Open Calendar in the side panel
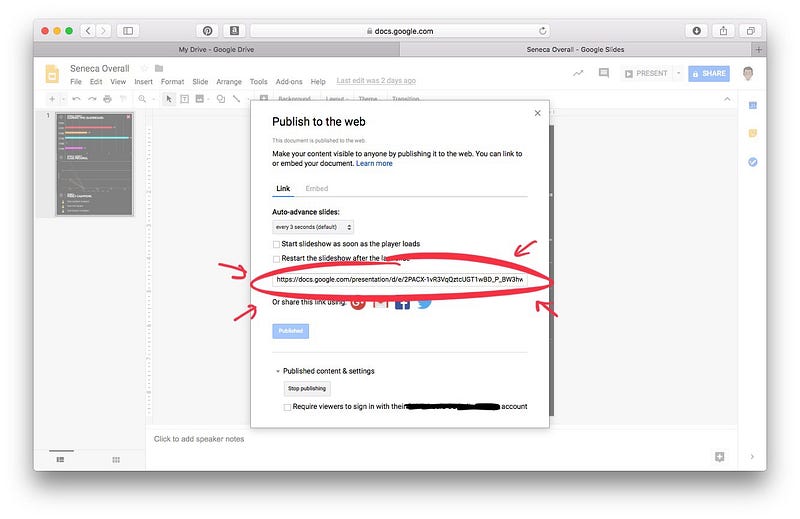 pos(753,106)
